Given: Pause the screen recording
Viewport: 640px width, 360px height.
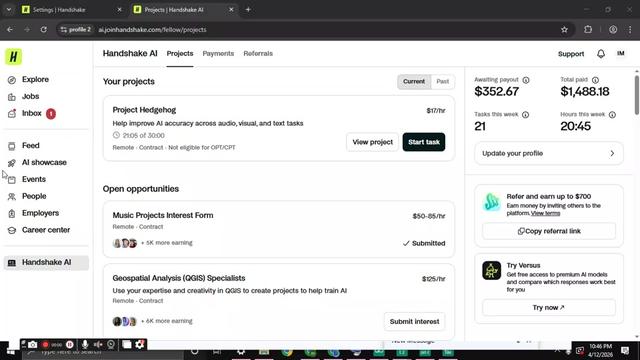Looking at the screenshot, I should (70, 345).
